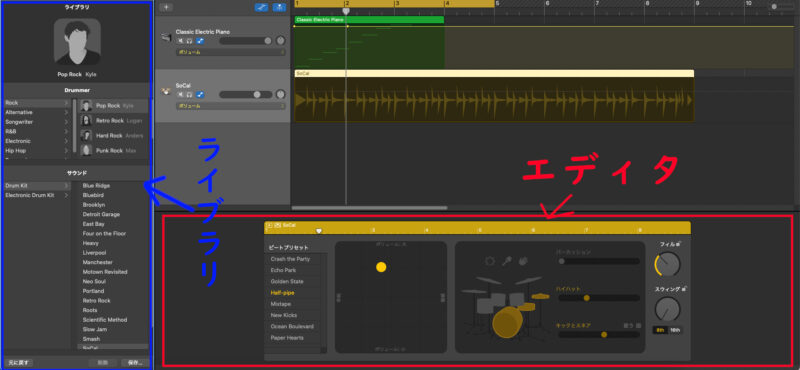This screenshot has height=370, width=800.
Task: Click the region play icon in editor header
Action: click(x=269, y=225)
